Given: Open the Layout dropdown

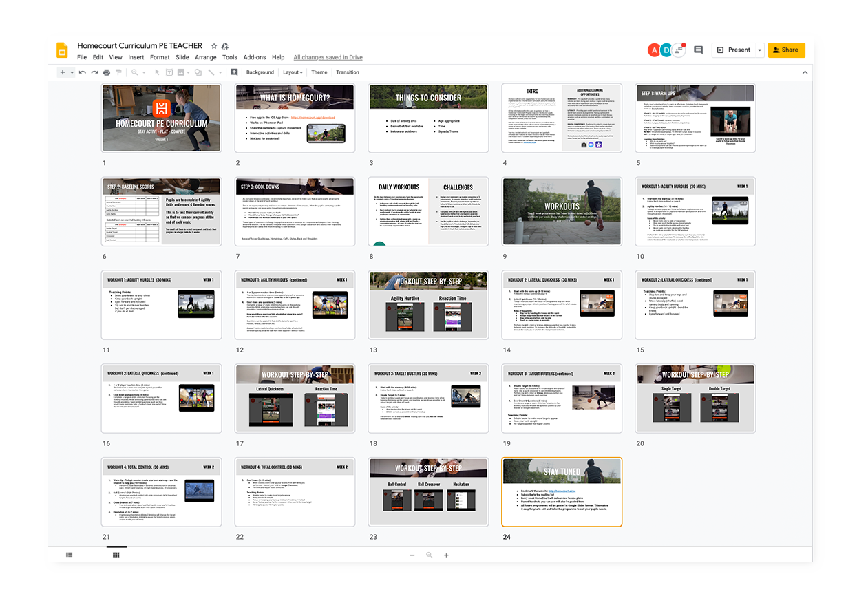Looking at the screenshot, I should pos(293,72).
